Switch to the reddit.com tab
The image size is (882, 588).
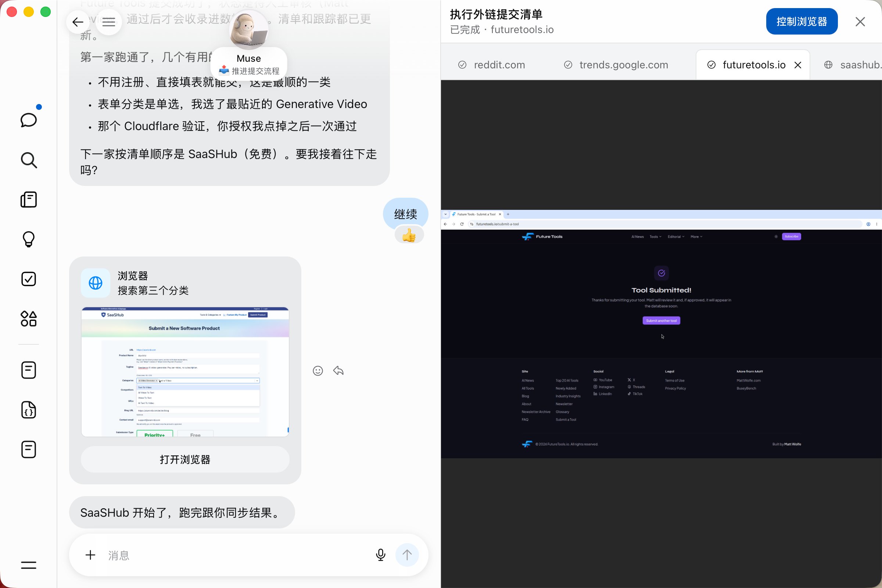[492, 65]
